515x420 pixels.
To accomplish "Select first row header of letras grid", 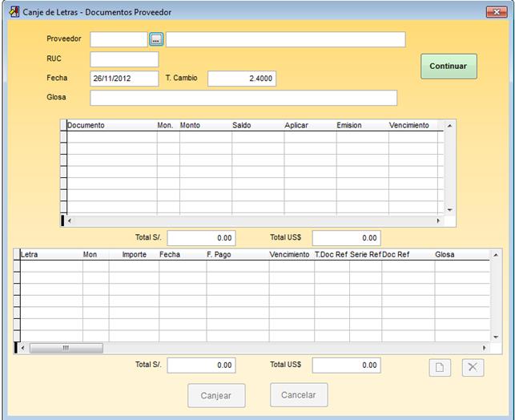I will pyautogui.click(x=17, y=266).
